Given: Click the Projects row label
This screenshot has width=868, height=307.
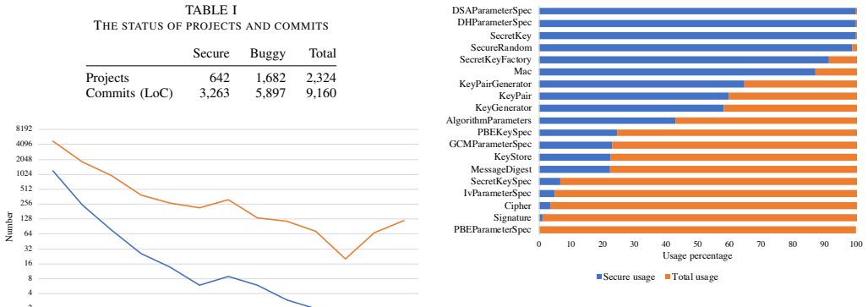Looking at the screenshot, I should click(107, 78).
